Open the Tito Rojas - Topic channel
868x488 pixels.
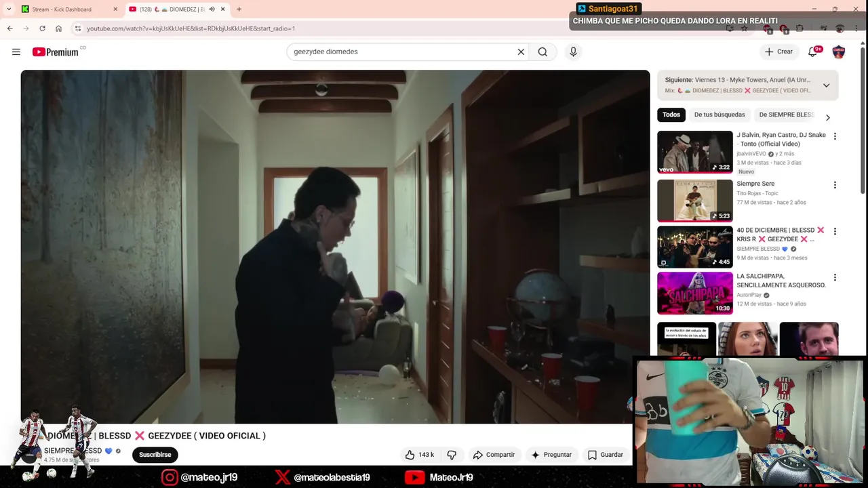pos(758,193)
